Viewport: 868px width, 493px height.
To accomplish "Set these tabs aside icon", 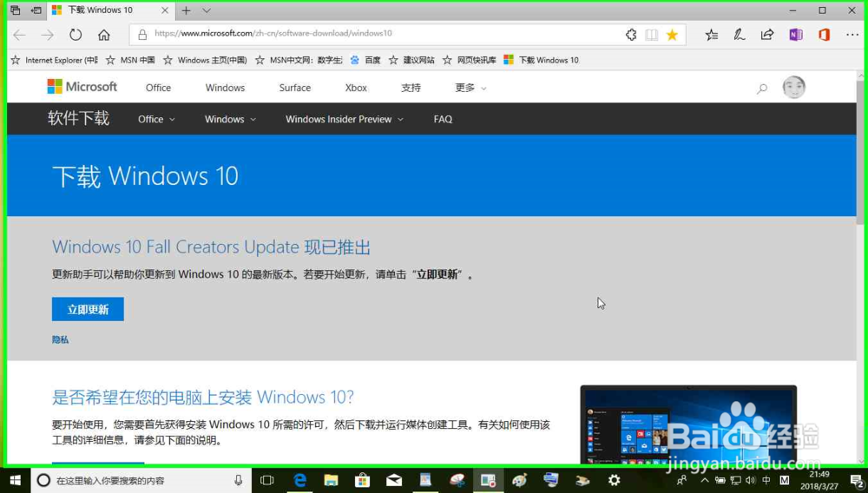I will [36, 10].
